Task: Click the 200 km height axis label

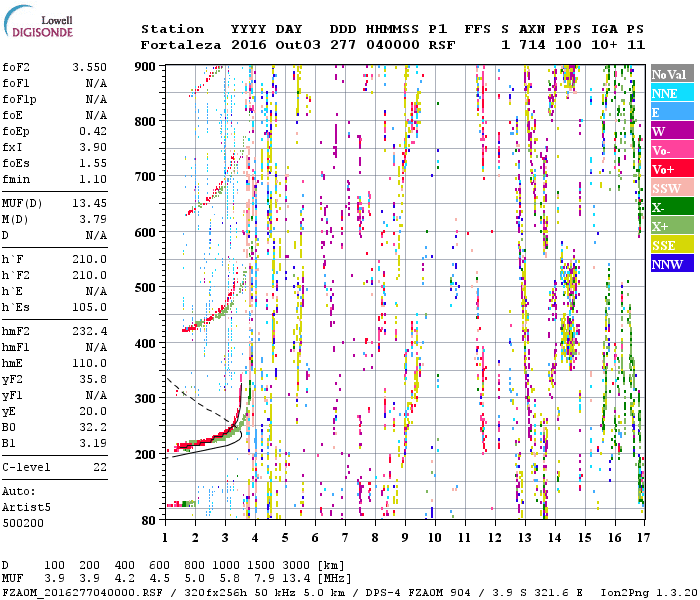Action: click(145, 454)
